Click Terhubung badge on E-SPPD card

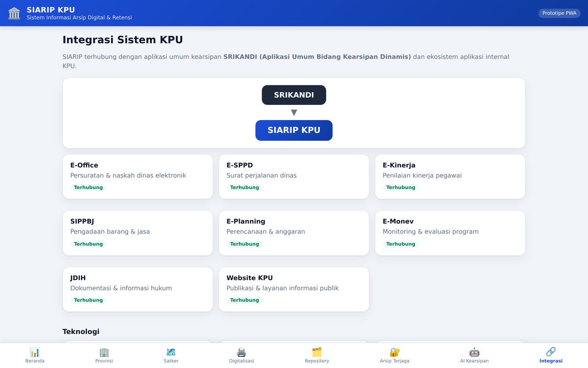[244, 187]
